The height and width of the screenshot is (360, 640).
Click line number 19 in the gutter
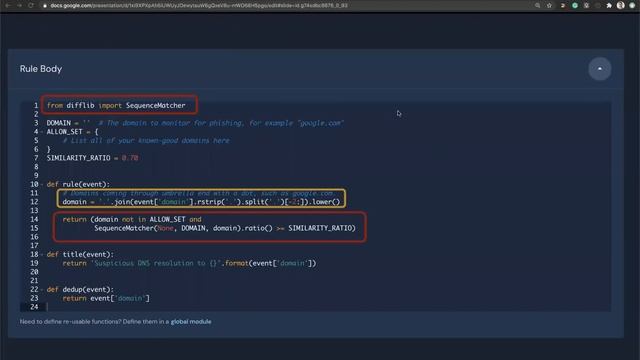(34, 263)
